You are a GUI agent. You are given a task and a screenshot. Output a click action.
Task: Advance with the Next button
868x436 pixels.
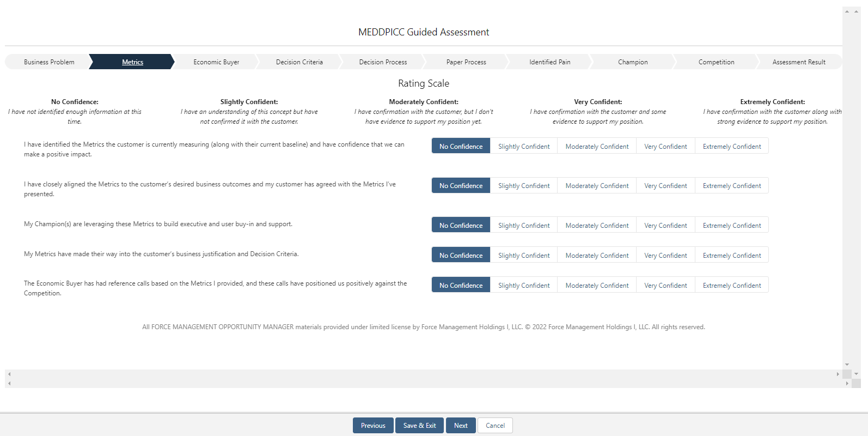coord(461,426)
